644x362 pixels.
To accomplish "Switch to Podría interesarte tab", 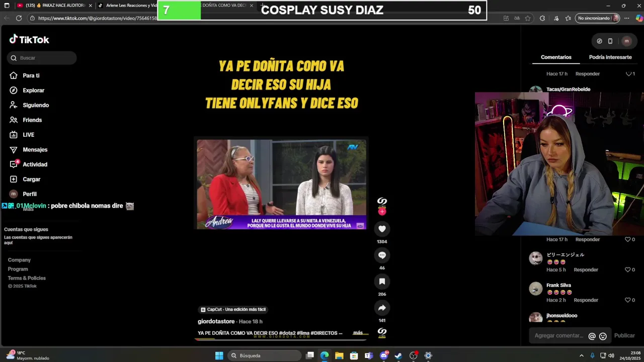I will tap(610, 57).
